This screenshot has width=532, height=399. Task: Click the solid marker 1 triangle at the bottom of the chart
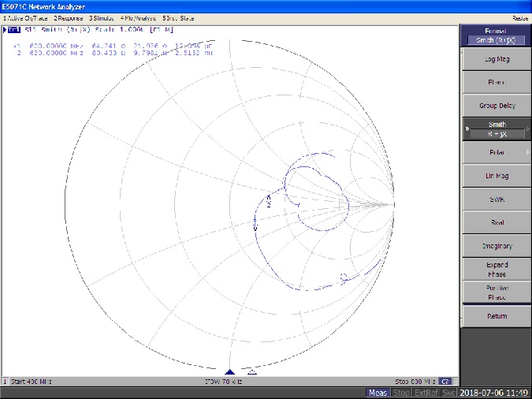coord(229,372)
